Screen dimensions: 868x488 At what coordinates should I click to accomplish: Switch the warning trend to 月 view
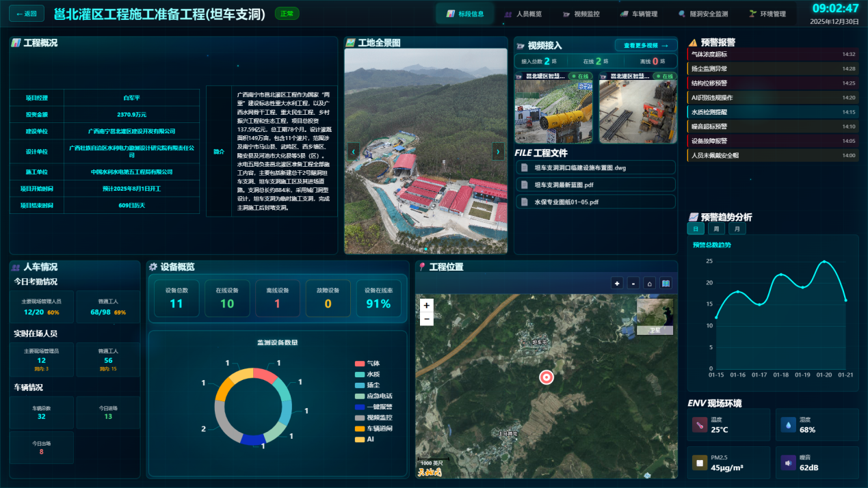coord(737,229)
